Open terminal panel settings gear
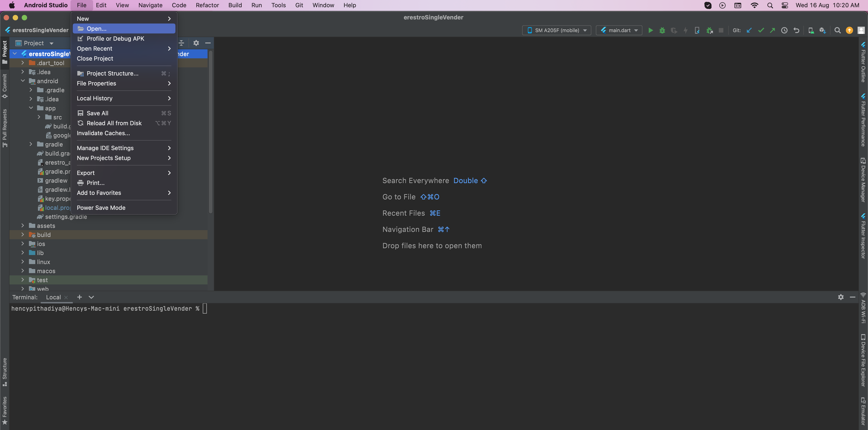Image resolution: width=868 pixels, height=430 pixels. (841, 297)
